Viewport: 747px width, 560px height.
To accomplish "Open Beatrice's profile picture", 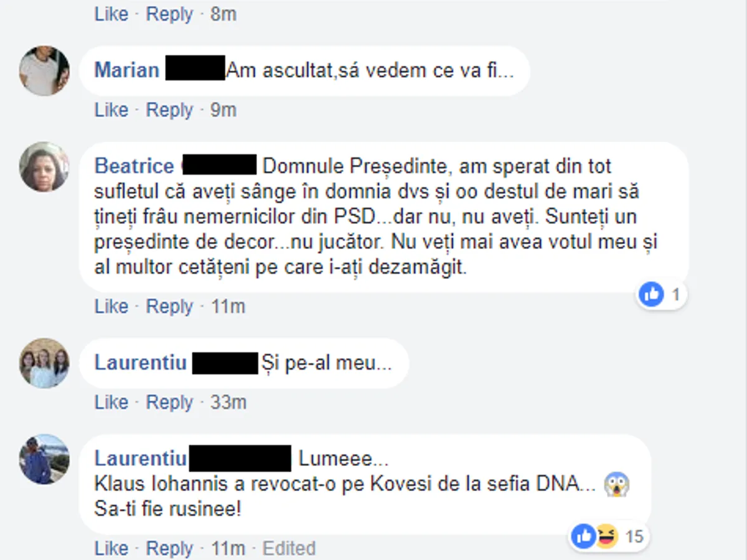I will pyautogui.click(x=44, y=167).
